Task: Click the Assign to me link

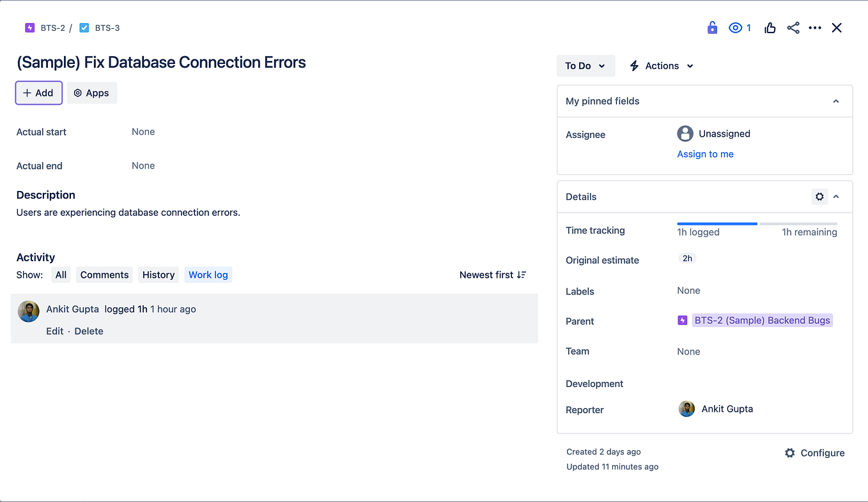Action: (x=705, y=154)
